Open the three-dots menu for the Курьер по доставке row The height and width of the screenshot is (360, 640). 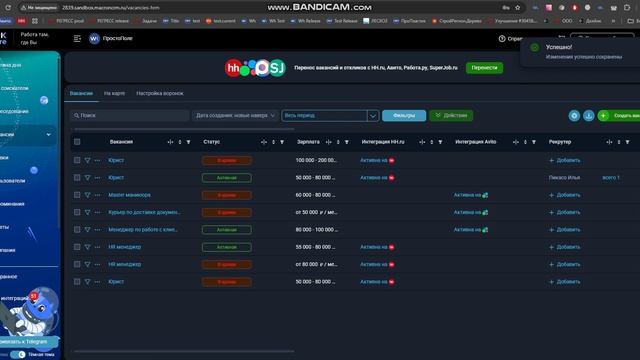[97, 212]
